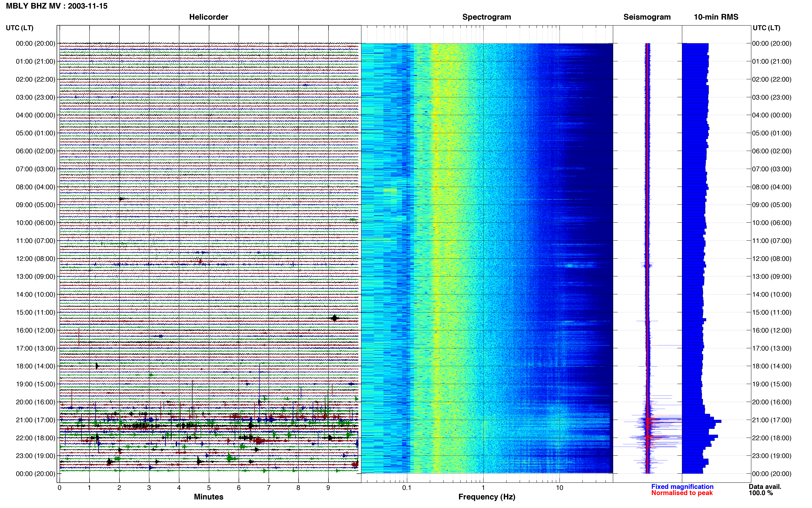
Task: Select the 'Helicorder' panel heading
Action: click(209, 17)
